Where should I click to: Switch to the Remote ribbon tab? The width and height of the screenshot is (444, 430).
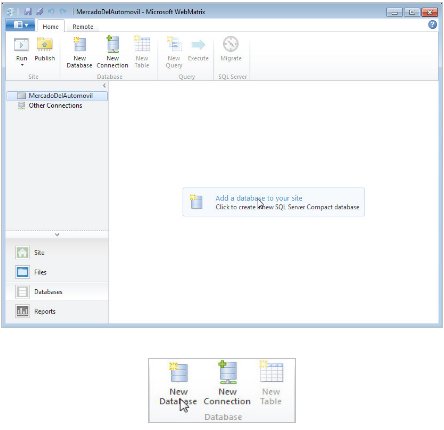[x=83, y=26]
